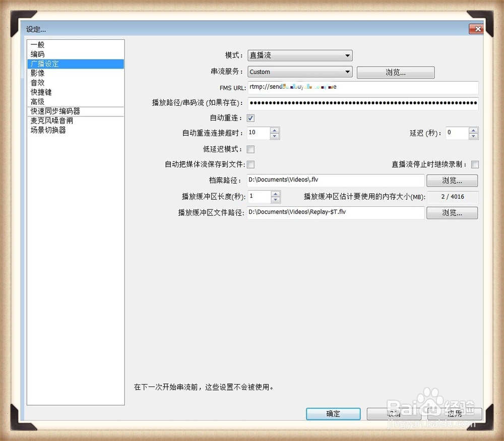
Task: Select 一般 in the settings list
Action: [76, 45]
